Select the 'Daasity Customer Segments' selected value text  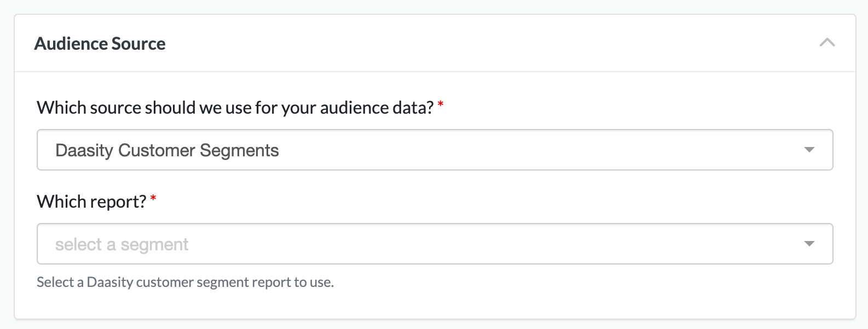pos(167,150)
